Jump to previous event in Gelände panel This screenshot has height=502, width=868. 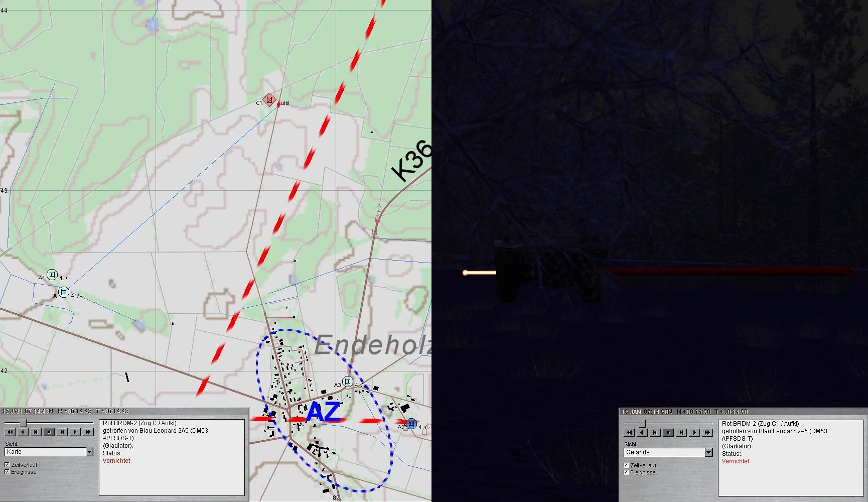click(655, 432)
